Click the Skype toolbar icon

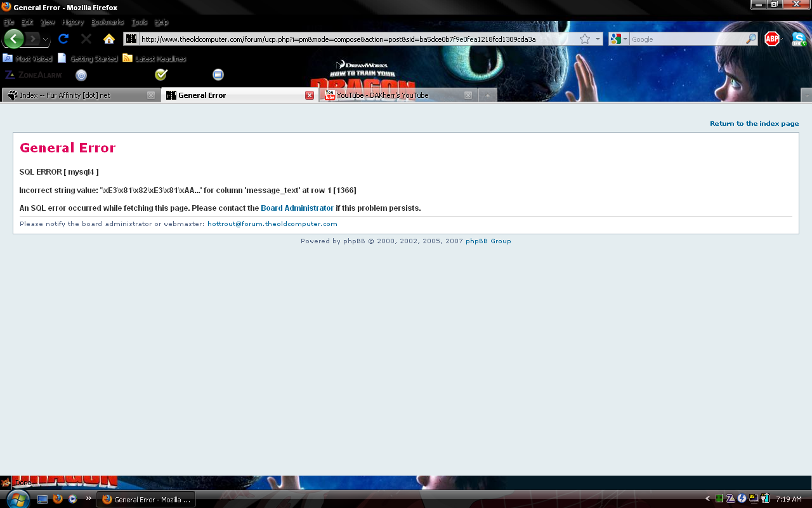coord(799,39)
